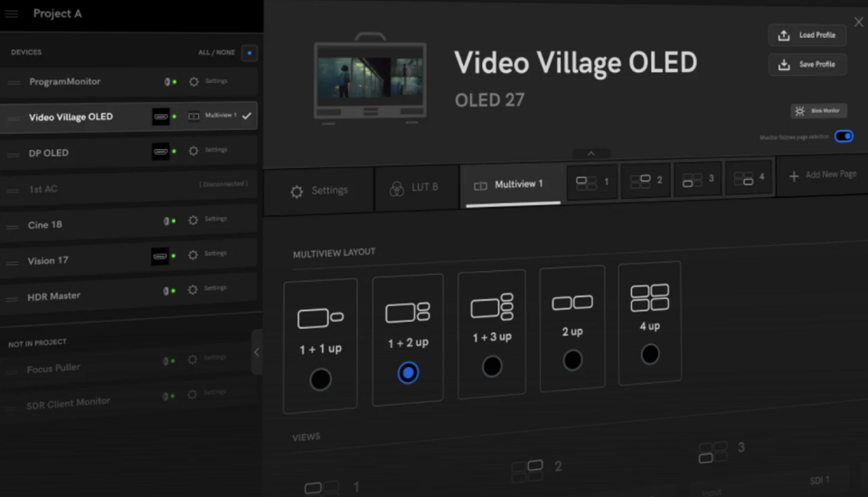
Task: Collapse the header with the up chevron
Action: pyautogui.click(x=591, y=154)
